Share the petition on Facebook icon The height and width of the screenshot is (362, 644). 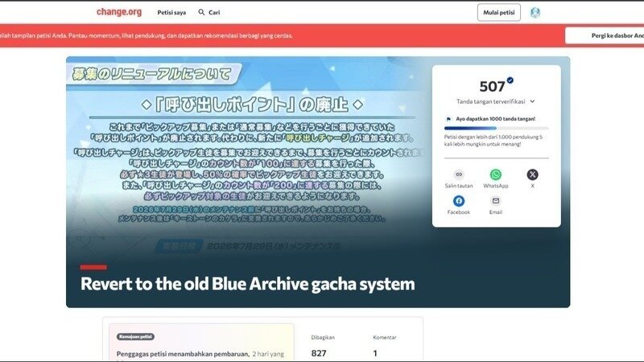459,200
